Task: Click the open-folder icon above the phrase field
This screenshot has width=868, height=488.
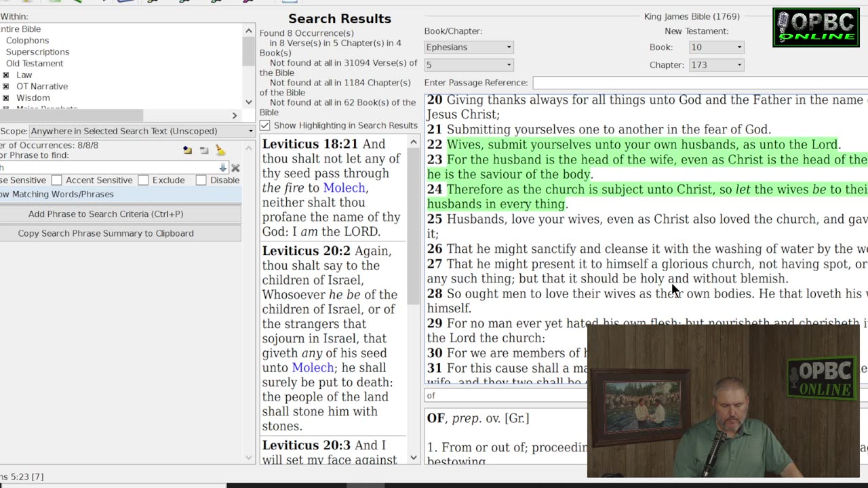Action: tap(187, 150)
